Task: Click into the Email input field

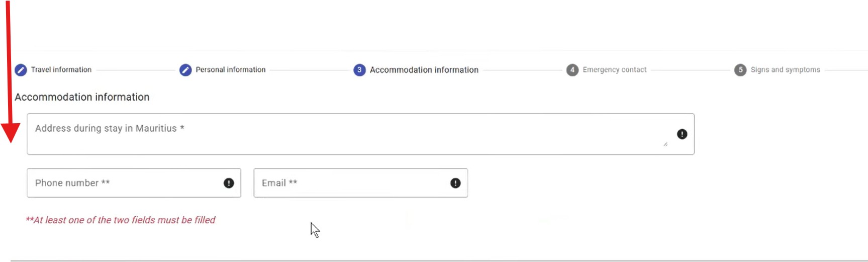Action: click(x=352, y=183)
